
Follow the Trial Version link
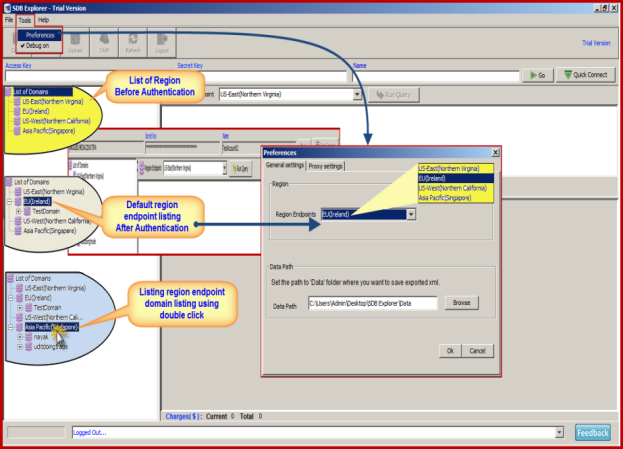596,43
